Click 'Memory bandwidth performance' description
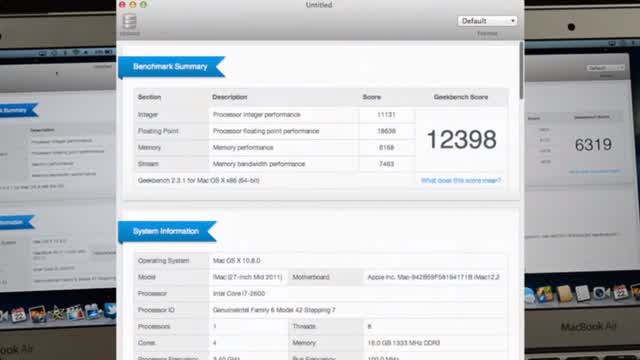 (x=259, y=164)
